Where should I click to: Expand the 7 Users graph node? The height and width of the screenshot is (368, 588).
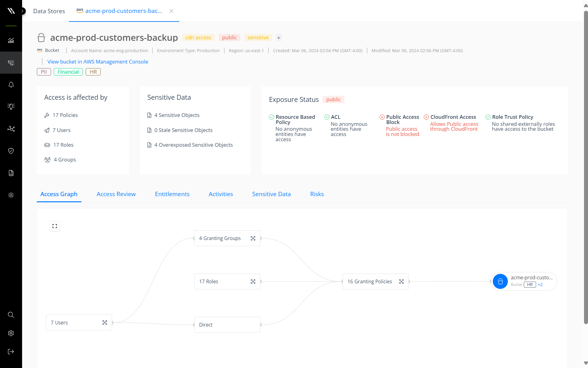[x=105, y=323]
